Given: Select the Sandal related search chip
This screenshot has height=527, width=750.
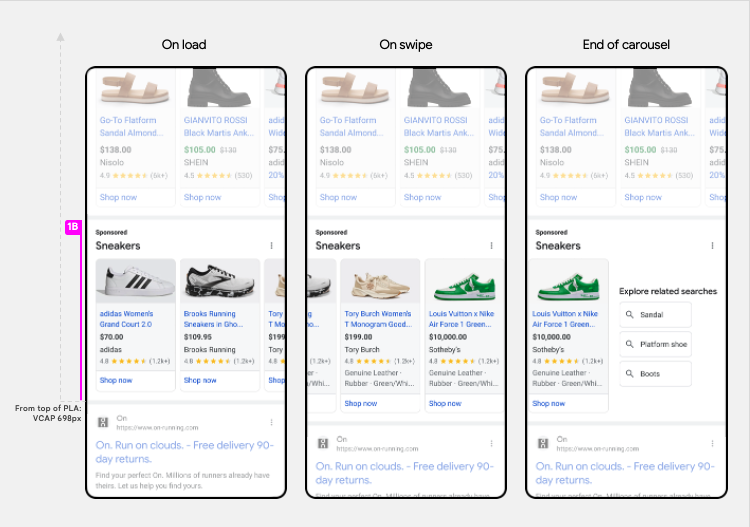Looking at the screenshot, I should pos(655,315).
